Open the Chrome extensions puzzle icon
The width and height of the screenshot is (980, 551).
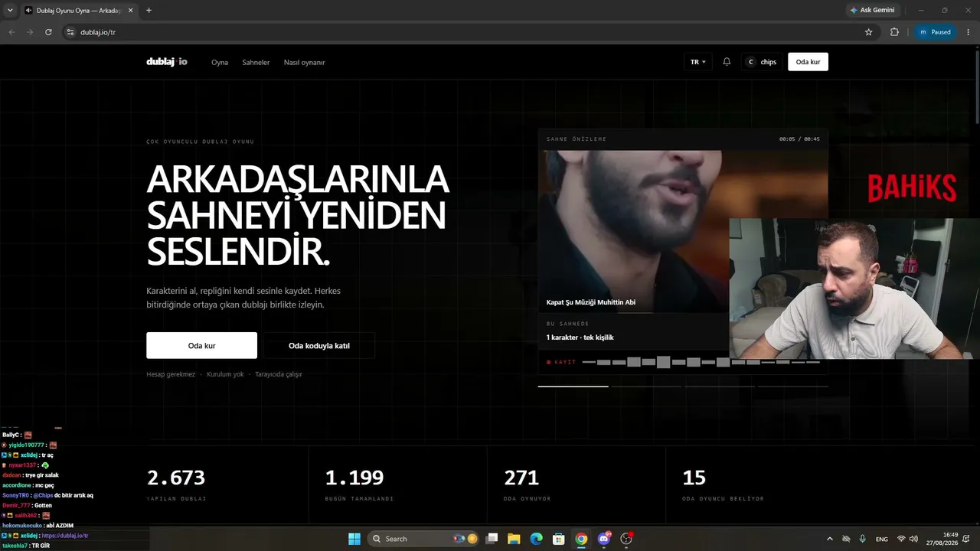click(x=894, y=32)
